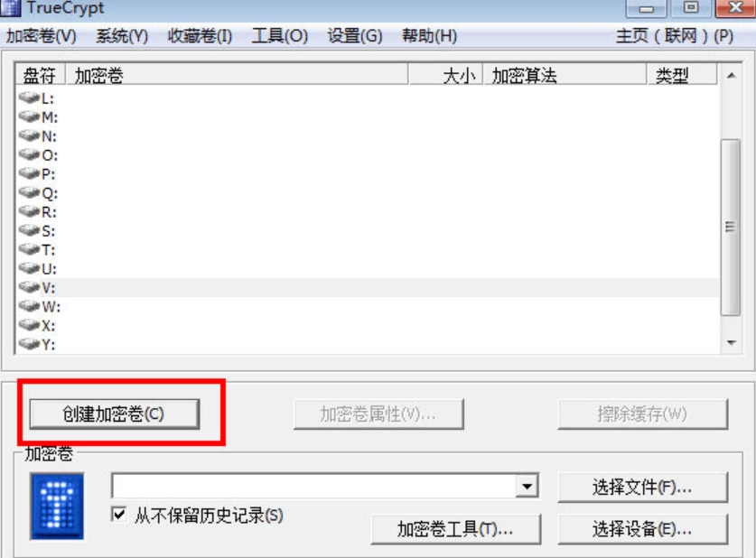Select the W: drive slot icon
Viewport: 756px width, 558px height.
[x=29, y=306]
